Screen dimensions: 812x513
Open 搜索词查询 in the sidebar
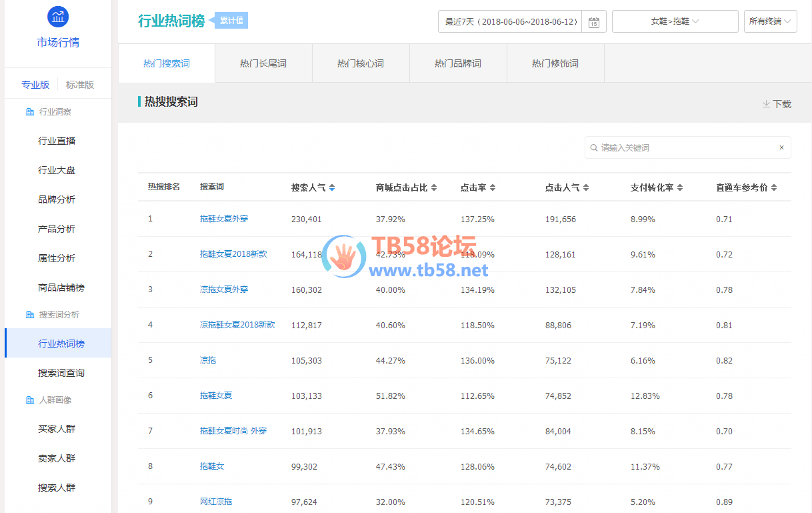click(x=61, y=373)
